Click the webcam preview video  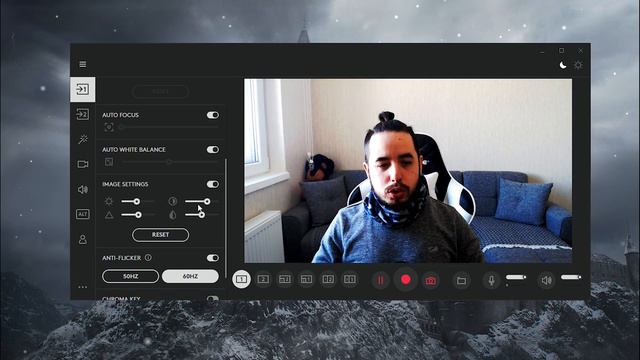point(408,171)
